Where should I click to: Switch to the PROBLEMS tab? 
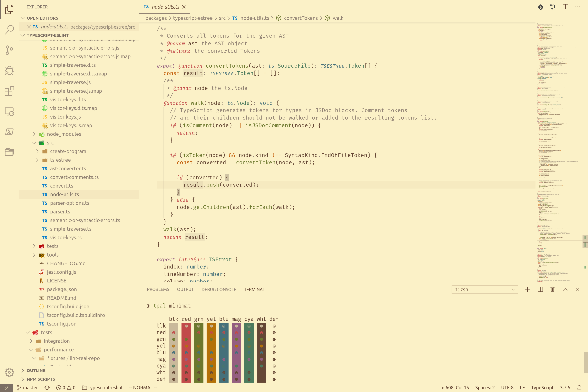tap(158, 289)
